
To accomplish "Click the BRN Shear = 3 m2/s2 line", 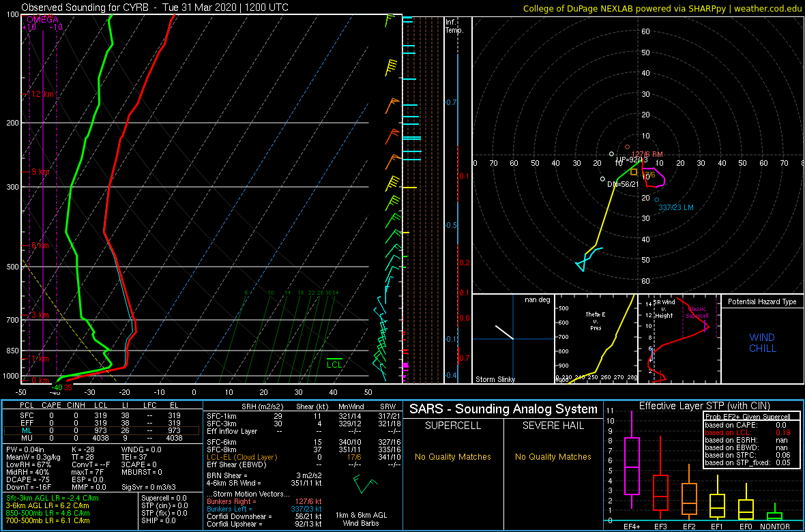I will pos(265,475).
